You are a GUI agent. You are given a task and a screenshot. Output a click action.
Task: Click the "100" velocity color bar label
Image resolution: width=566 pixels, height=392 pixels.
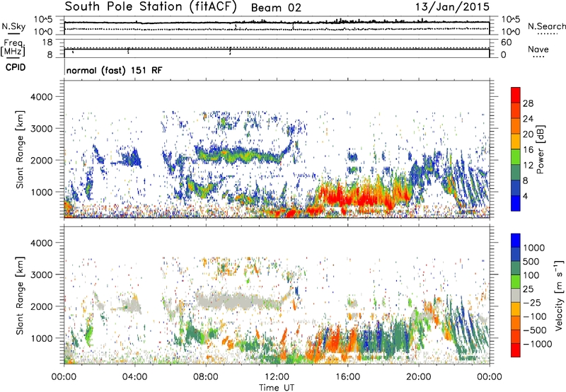pyautogui.click(x=531, y=275)
